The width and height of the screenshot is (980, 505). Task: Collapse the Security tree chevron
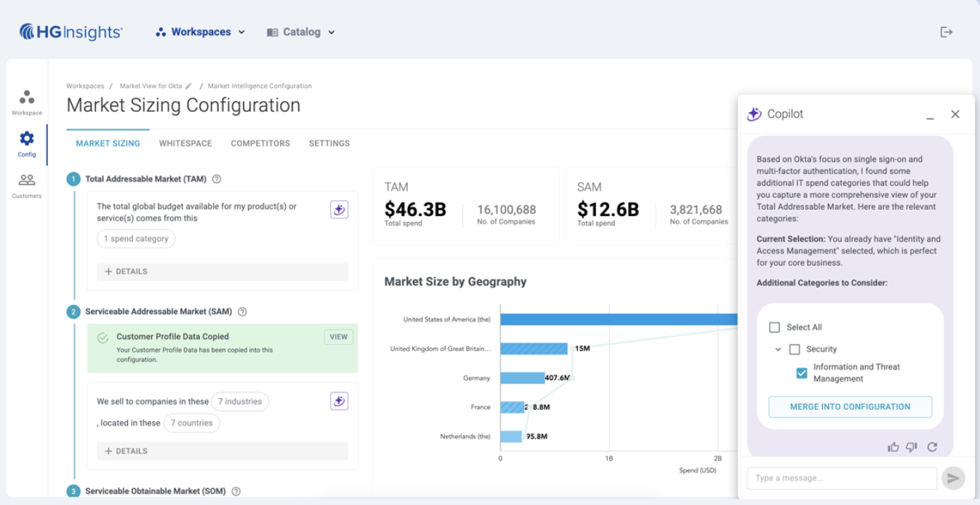(x=778, y=349)
